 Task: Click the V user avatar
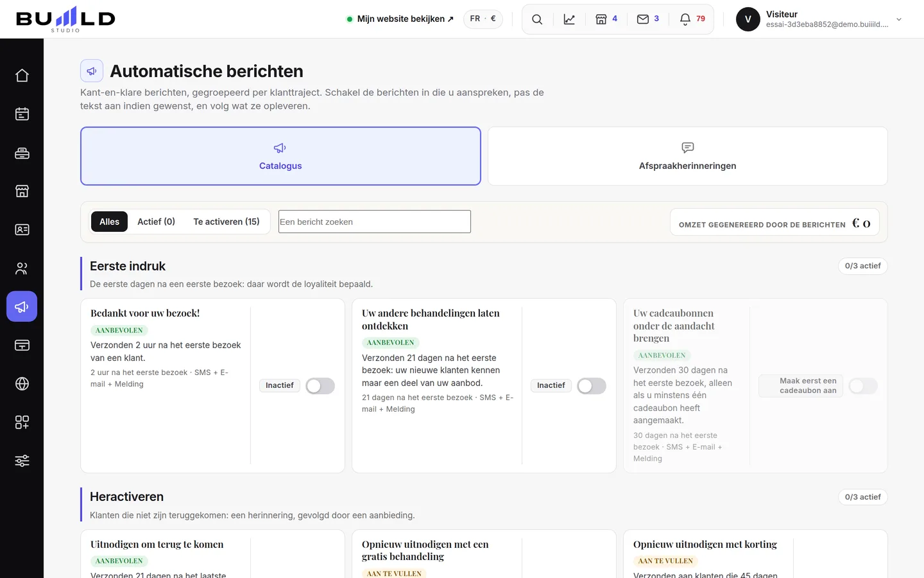click(748, 19)
